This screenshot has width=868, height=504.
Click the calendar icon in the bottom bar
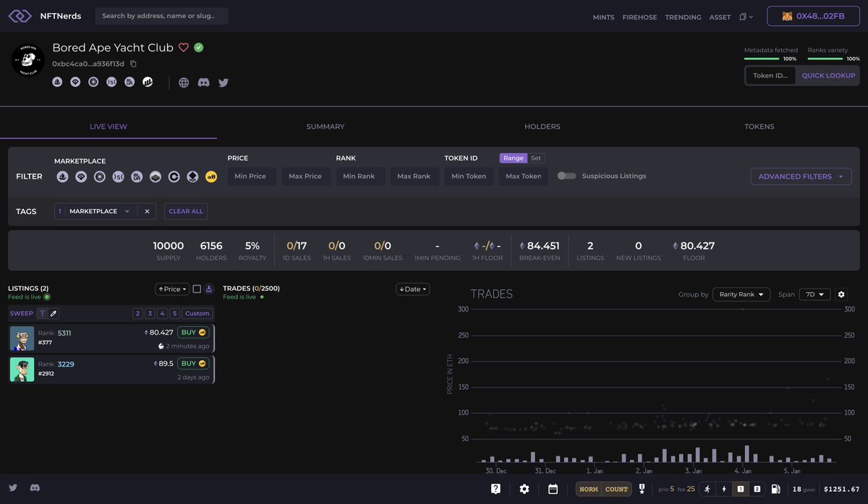coord(553,488)
